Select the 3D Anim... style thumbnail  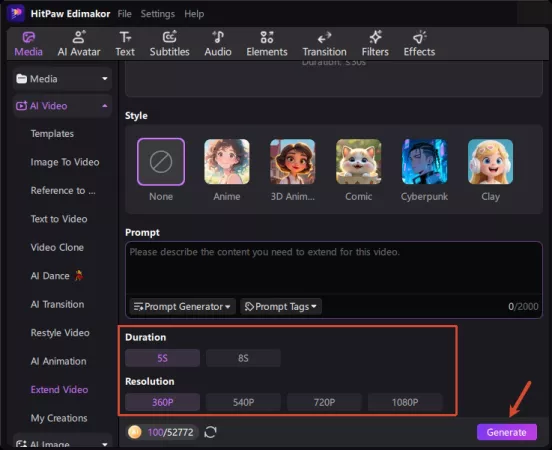click(293, 162)
